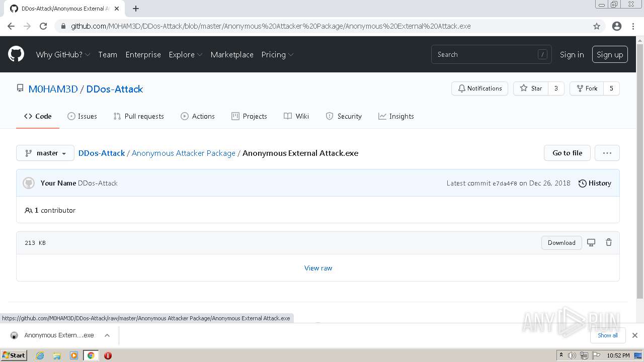Go to Marketplace
The image size is (644, 362).
(x=232, y=54)
